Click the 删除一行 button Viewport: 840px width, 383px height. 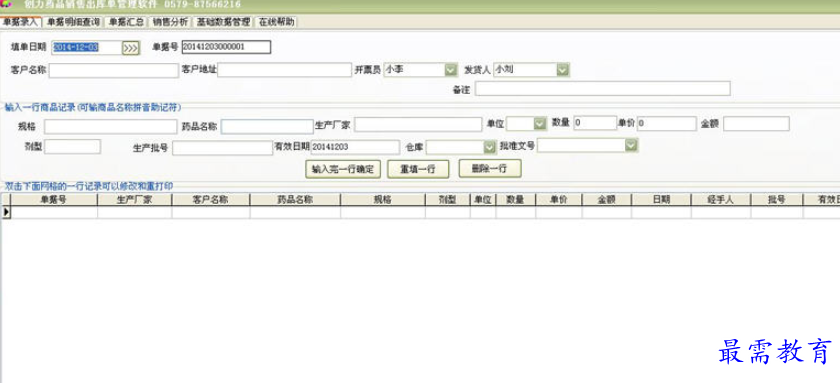pos(490,168)
